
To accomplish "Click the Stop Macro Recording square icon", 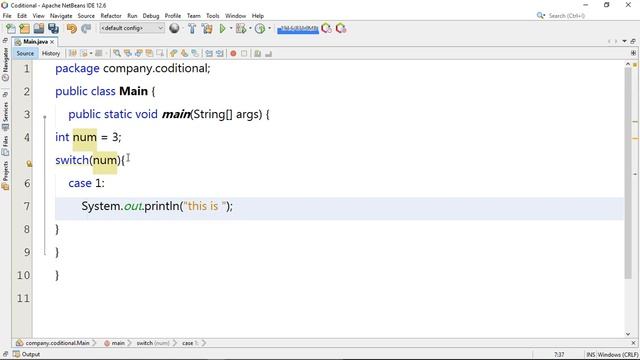I will click(244, 53).
